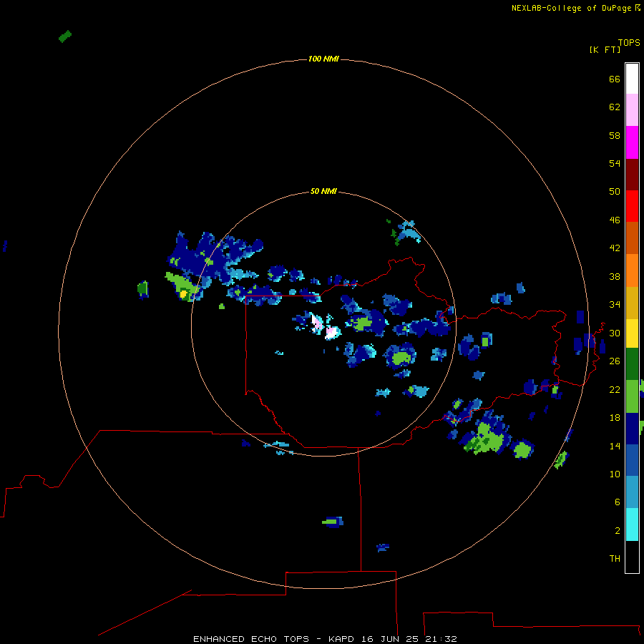Screen dimensions: 644x644
Task: Click legend value 66
Action: [x=615, y=79]
